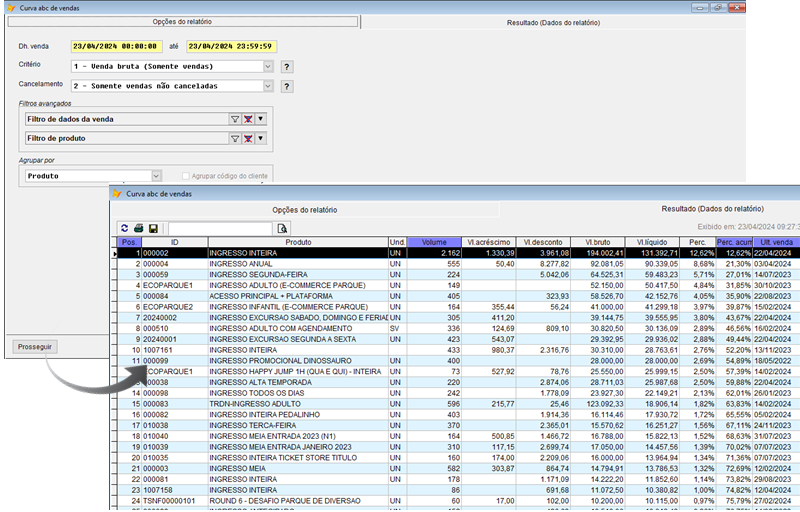Clear the Filtro de dados da venda filter

pos(248,118)
